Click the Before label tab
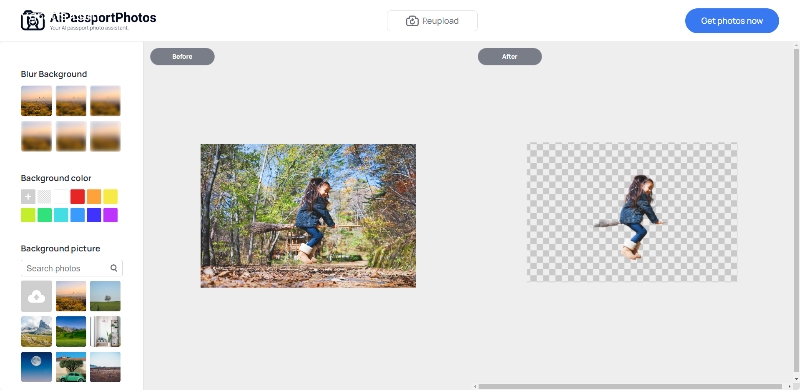Image resolution: width=800 pixels, height=390 pixels. pyautogui.click(x=182, y=57)
